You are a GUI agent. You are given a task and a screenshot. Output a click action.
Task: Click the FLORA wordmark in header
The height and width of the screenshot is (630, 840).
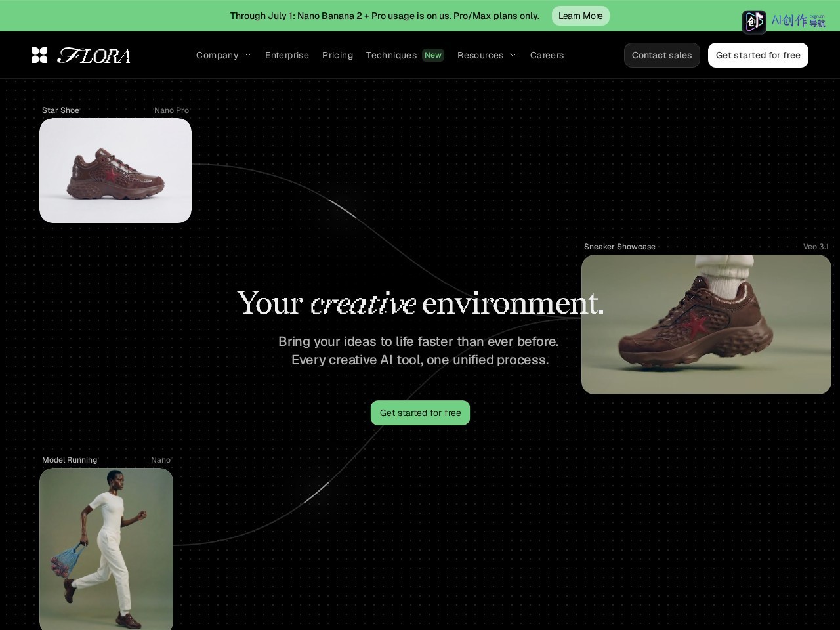click(94, 56)
